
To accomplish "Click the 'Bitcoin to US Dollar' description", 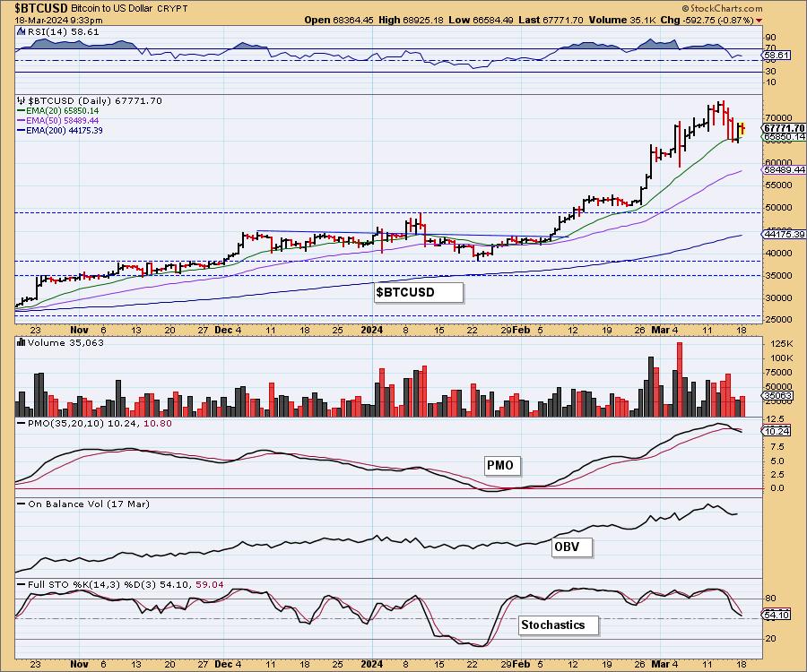I will pos(110,9).
